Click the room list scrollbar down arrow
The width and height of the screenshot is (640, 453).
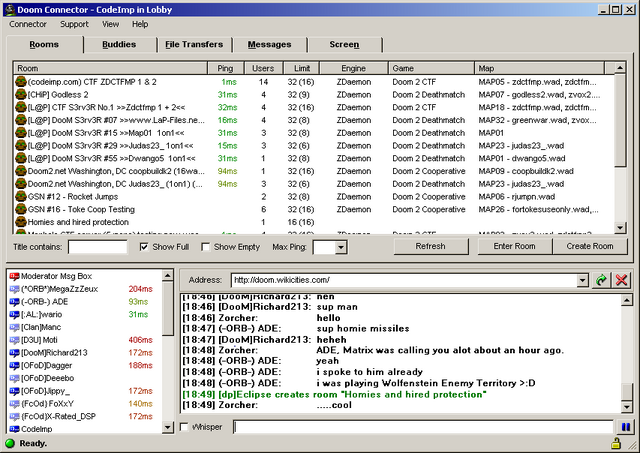[620, 228]
